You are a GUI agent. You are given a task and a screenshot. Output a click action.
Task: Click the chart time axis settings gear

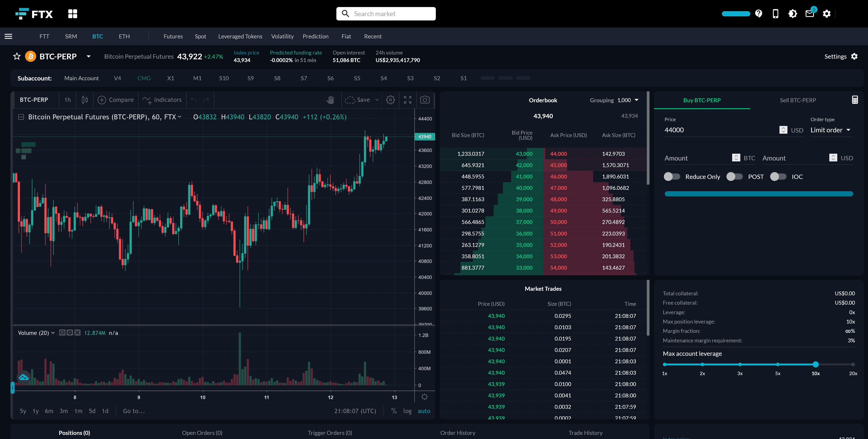click(x=424, y=397)
